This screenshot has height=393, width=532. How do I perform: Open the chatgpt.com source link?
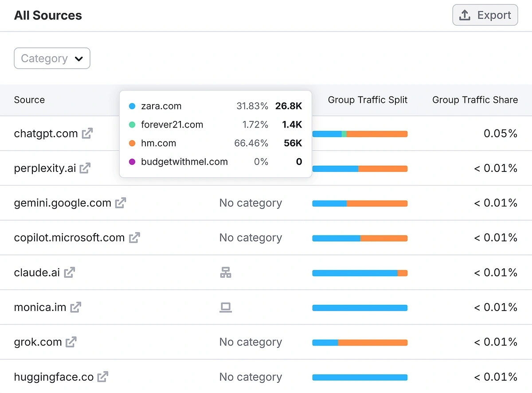pyautogui.click(x=46, y=133)
